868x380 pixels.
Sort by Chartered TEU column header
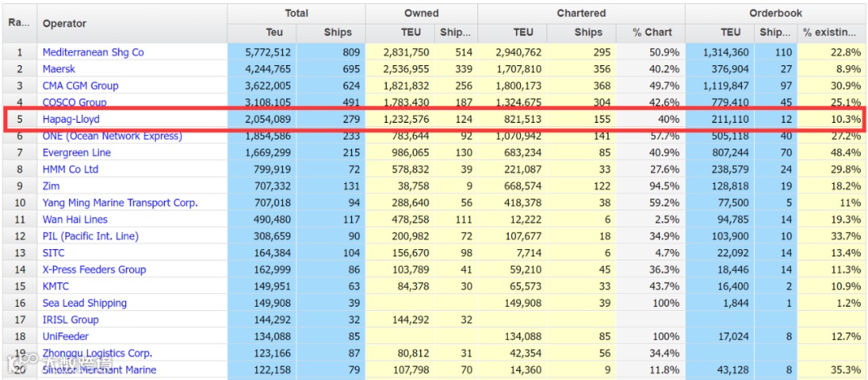[x=512, y=33]
